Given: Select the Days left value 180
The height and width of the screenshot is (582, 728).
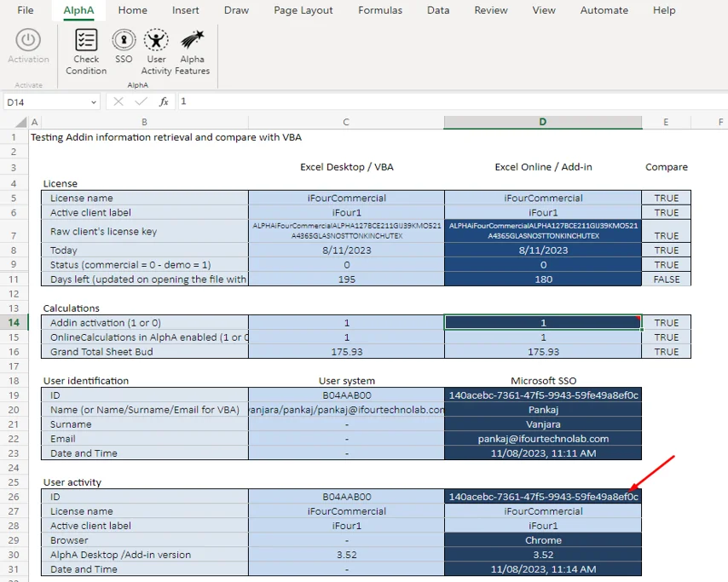Looking at the screenshot, I should pyautogui.click(x=543, y=279).
